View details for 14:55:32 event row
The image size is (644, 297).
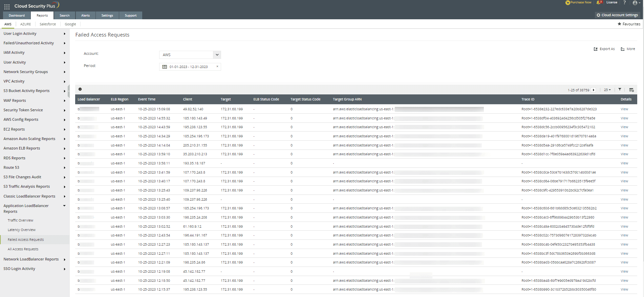click(x=624, y=118)
